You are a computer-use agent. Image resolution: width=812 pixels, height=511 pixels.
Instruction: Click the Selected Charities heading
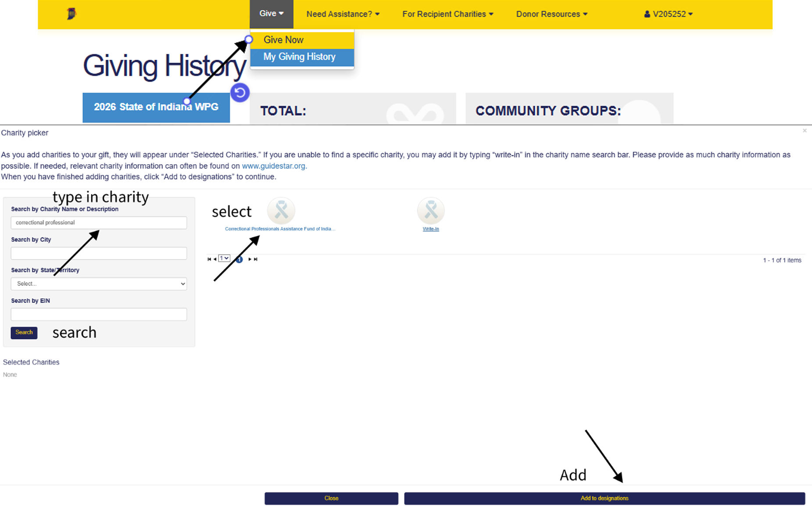click(x=31, y=362)
